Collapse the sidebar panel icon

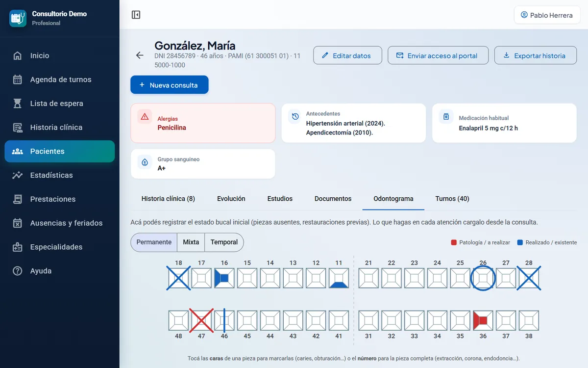coord(136,15)
